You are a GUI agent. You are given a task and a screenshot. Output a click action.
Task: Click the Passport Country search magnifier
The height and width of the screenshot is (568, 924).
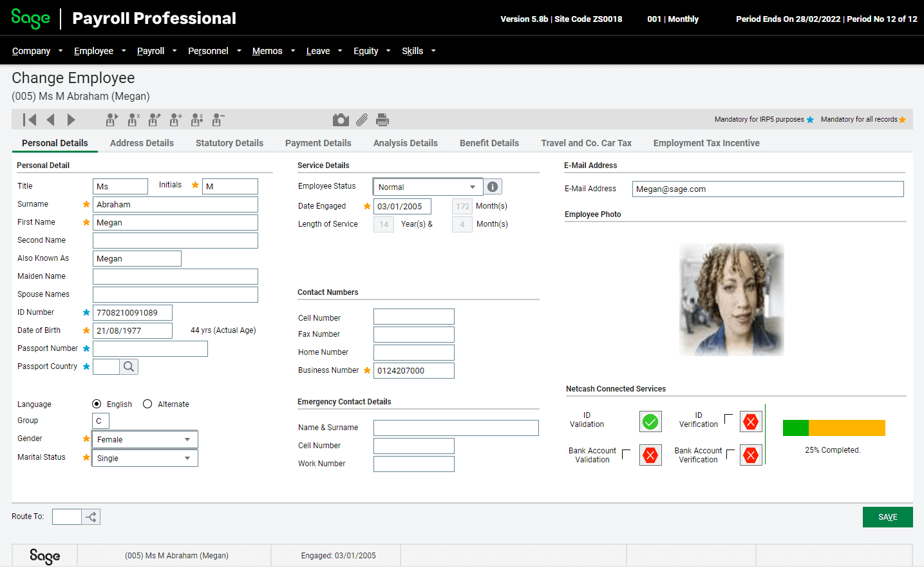click(x=129, y=366)
